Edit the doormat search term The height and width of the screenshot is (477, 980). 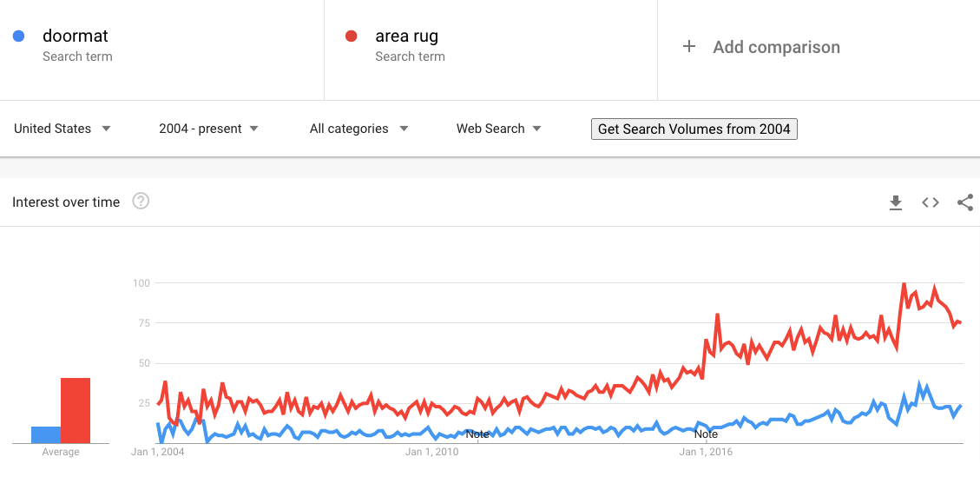tap(76, 36)
